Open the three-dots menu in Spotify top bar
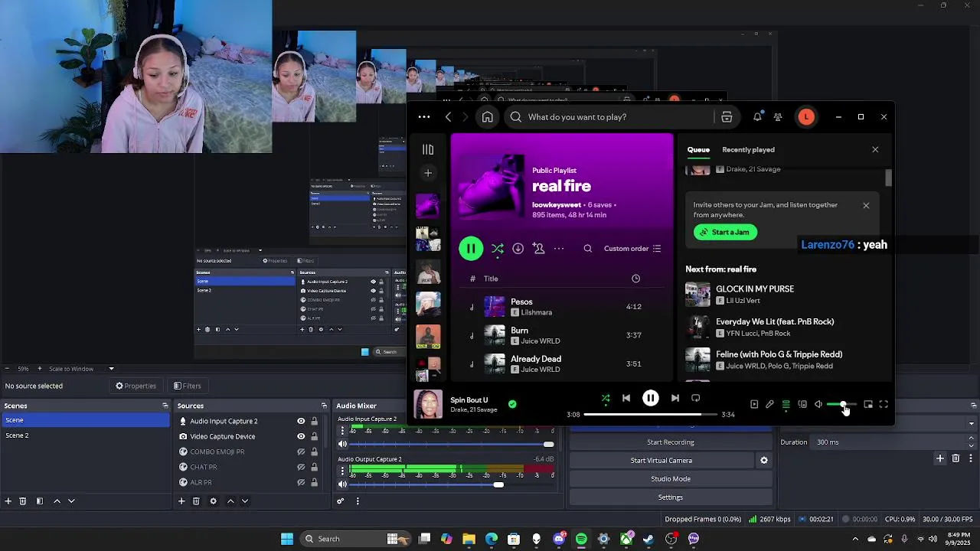The width and height of the screenshot is (980, 551). point(424,117)
